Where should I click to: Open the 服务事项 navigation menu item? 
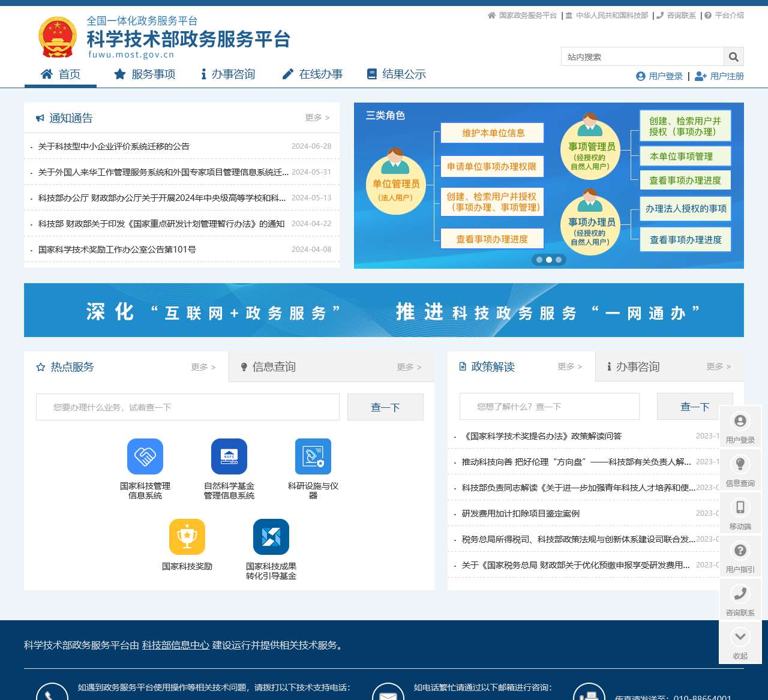click(145, 74)
